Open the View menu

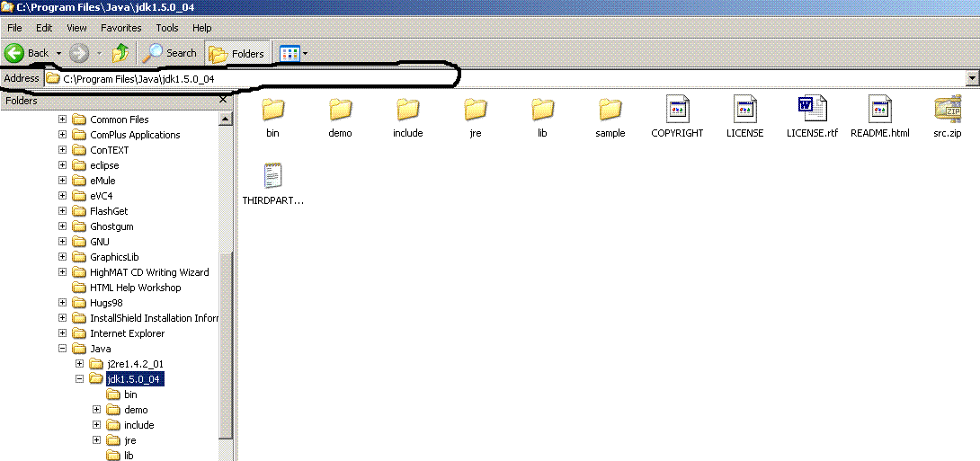point(77,28)
